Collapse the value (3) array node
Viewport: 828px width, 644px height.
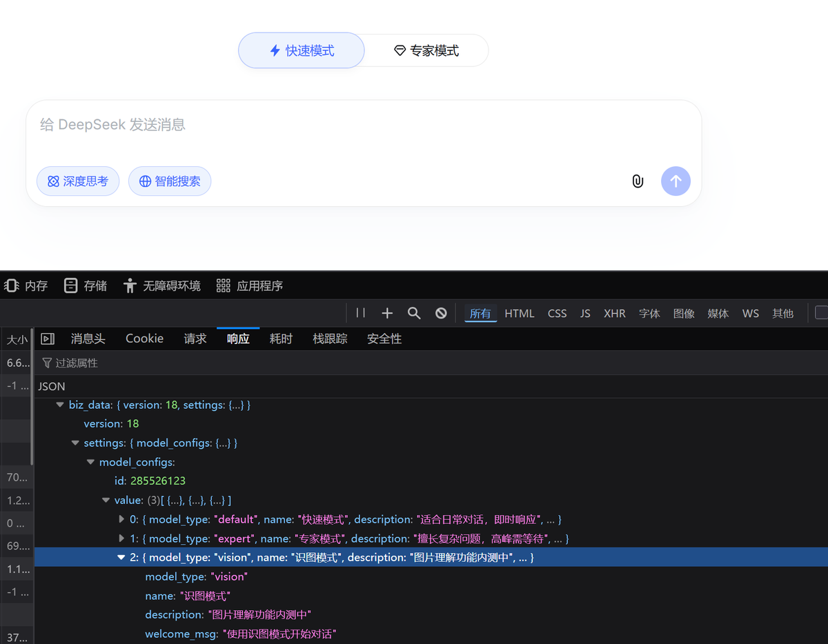[106, 500]
